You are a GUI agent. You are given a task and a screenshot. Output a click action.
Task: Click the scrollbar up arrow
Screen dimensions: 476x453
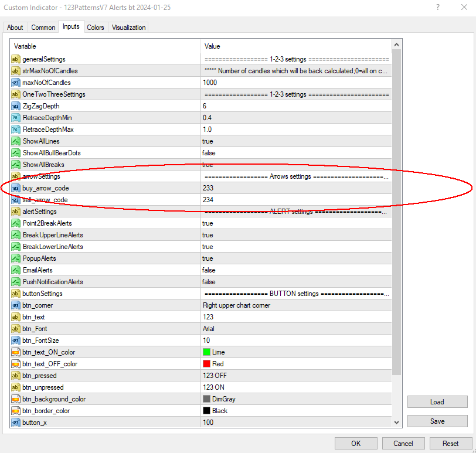coord(396,45)
